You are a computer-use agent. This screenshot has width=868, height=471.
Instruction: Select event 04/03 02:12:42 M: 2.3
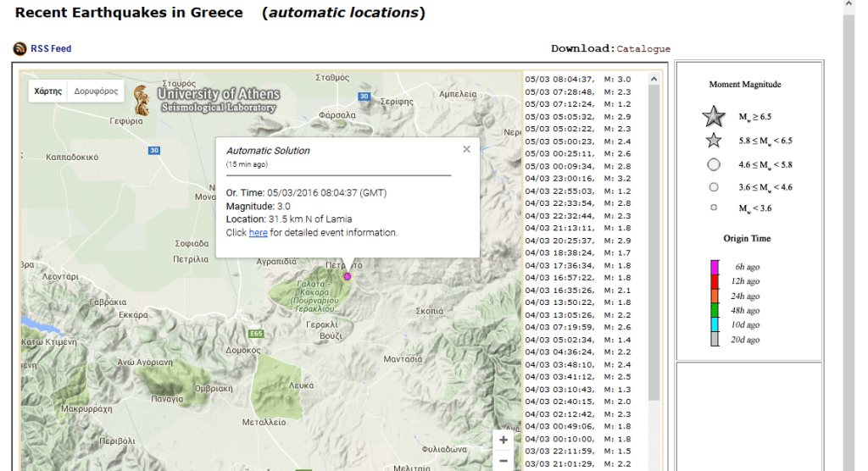[578, 414]
